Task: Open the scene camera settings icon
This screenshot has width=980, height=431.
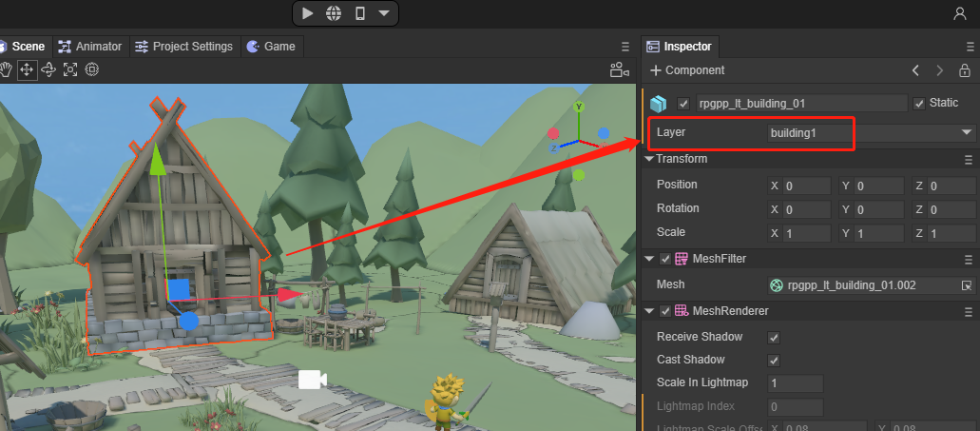Action: (619, 70)
